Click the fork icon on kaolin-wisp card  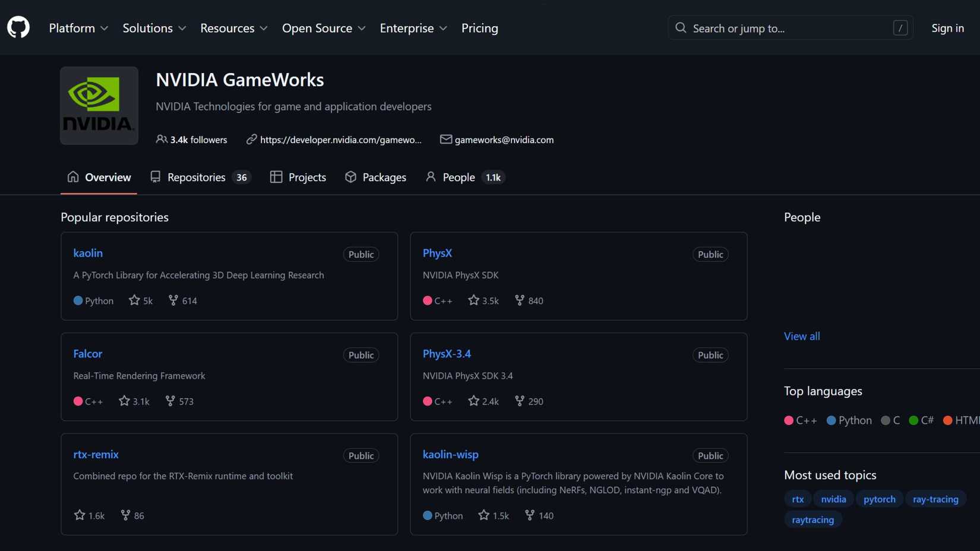530,515
